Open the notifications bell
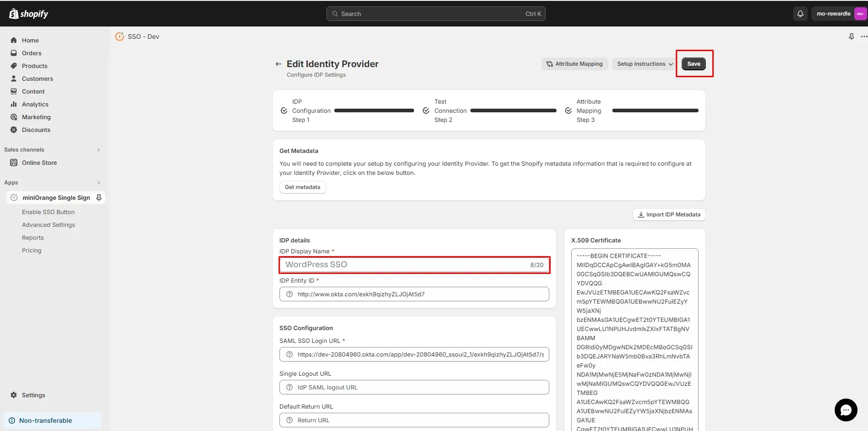Viewport: 868px width, 431px height. click(x=800, y=14)
